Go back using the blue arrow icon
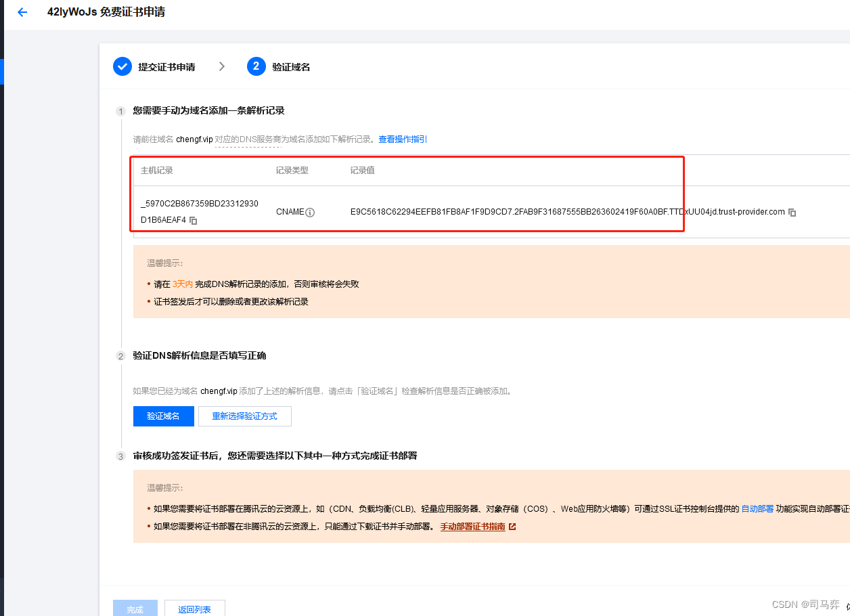Viewport: 850px width, 616px height. point(22,12)
